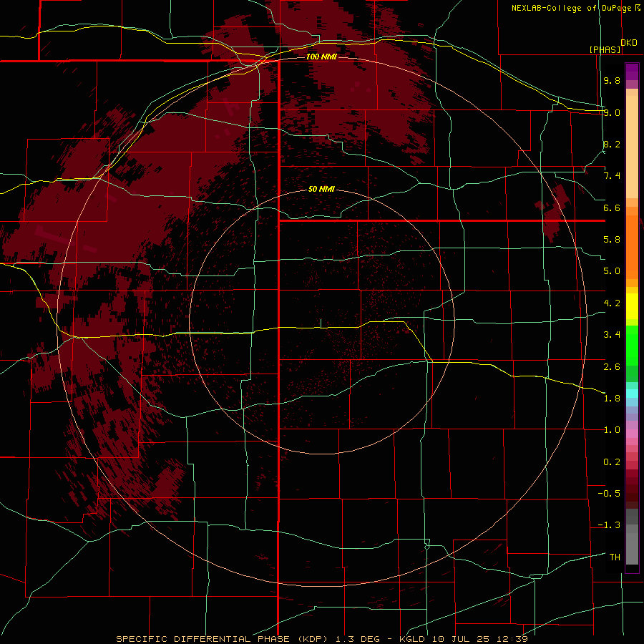
Task: Select the 5.8 value on the scale
Action: pos(612,240)
